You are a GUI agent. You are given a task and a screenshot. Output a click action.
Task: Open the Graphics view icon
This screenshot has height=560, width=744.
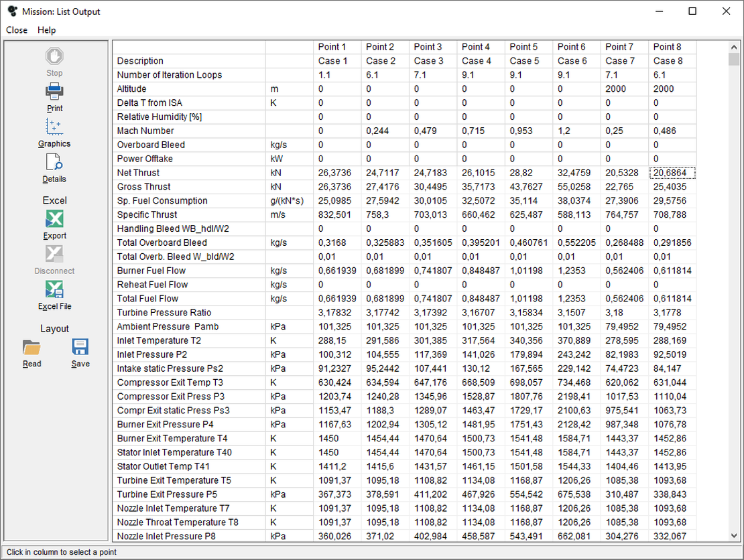(54, 127)
